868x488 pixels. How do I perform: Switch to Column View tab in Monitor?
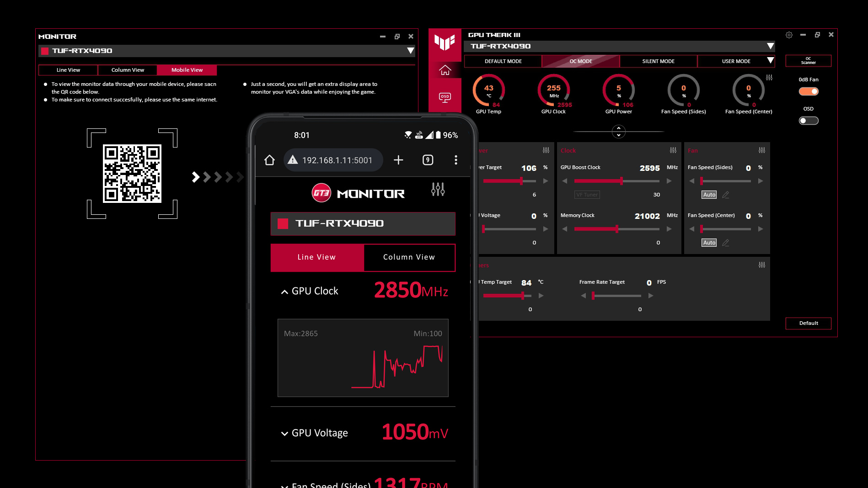coord(128,70)
